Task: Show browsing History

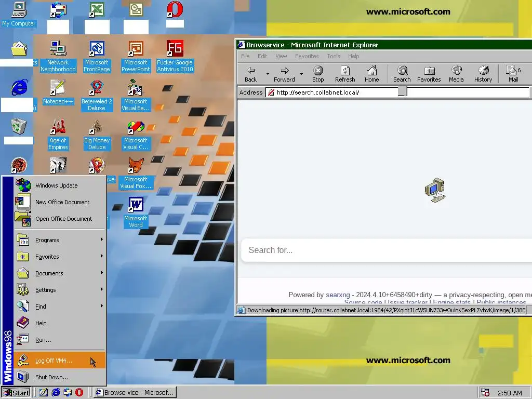Action: click(483, 74)
